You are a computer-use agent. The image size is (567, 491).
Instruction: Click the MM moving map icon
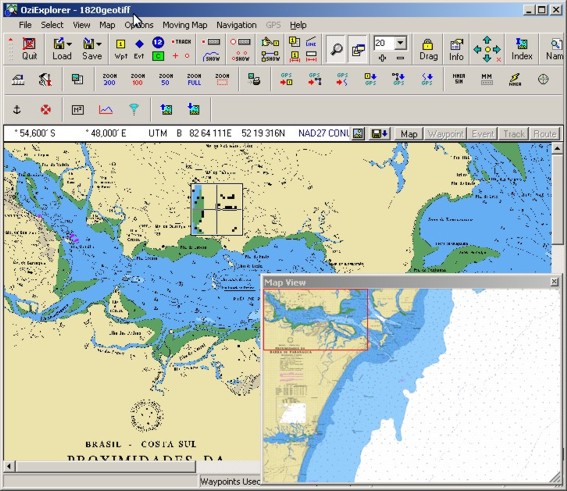click(487, 79)
